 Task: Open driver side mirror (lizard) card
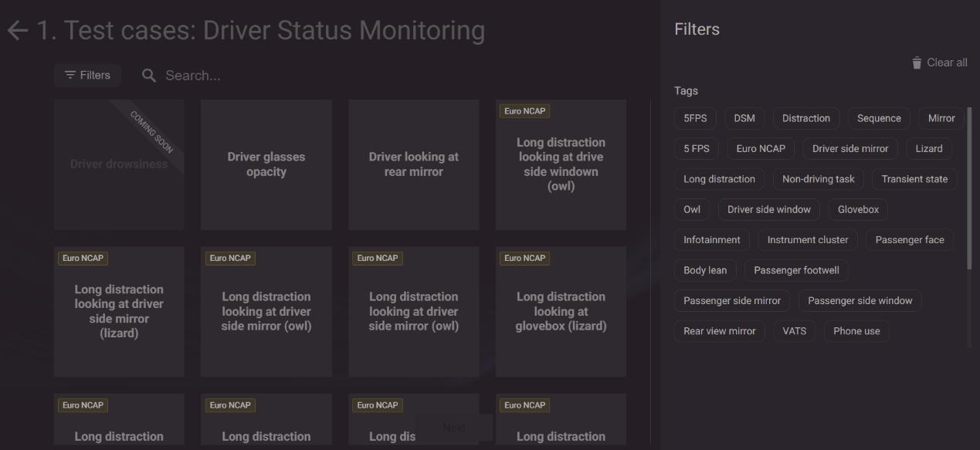point(119,312)
